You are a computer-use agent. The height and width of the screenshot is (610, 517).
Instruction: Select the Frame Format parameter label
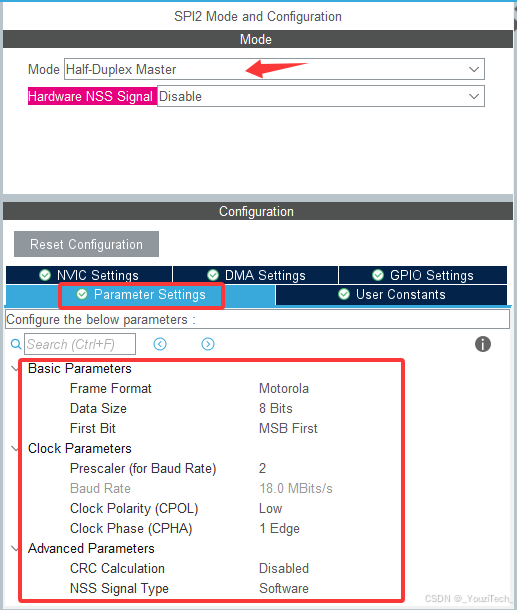(x=110, y=388)
